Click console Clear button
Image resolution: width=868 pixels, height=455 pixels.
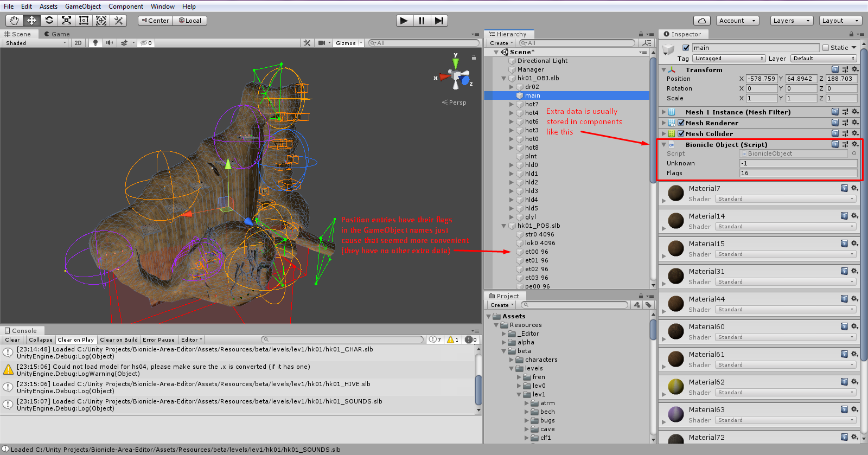(12, 339)
